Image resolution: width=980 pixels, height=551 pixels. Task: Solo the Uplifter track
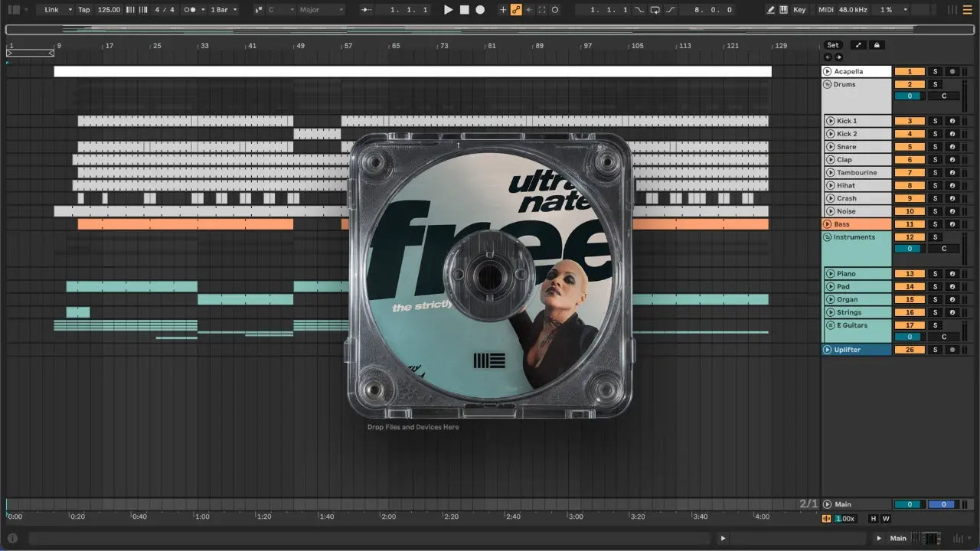pyautogui.click(x=935, y=350)
